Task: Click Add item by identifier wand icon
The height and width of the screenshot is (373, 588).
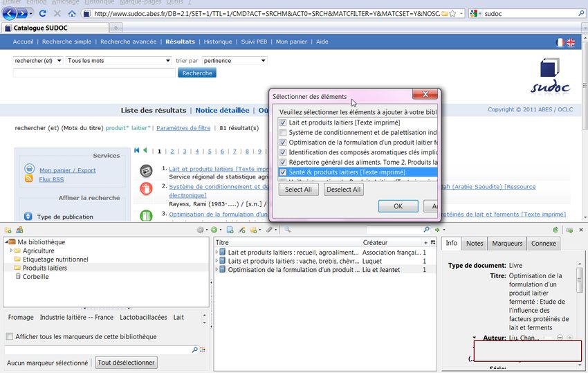Action: point(242,230)
